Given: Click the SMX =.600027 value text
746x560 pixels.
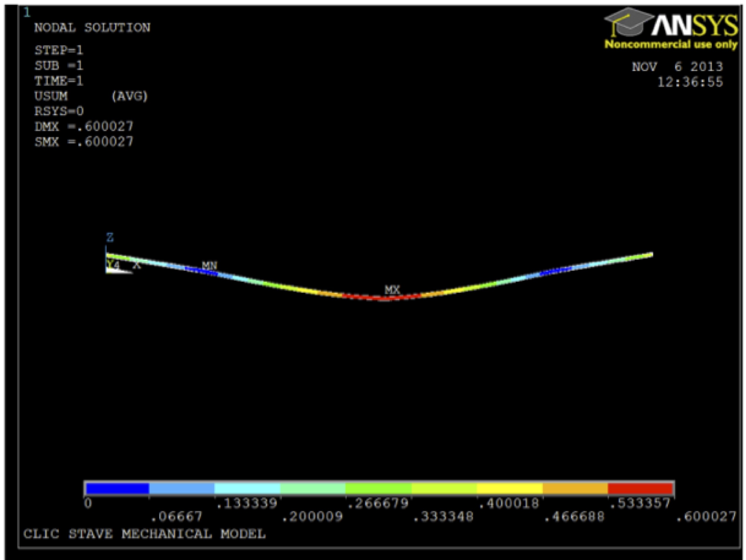Looking at the screenshot, I should 84,142.
